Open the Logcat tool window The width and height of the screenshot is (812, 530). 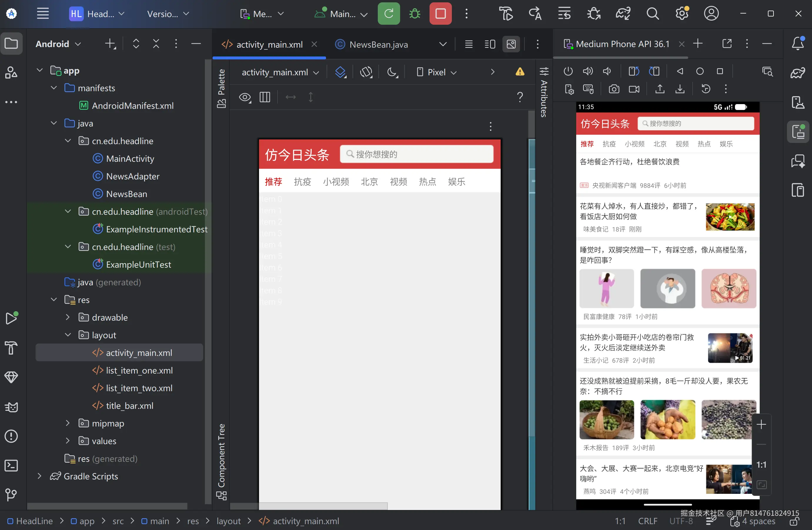(x=11, y=407)
